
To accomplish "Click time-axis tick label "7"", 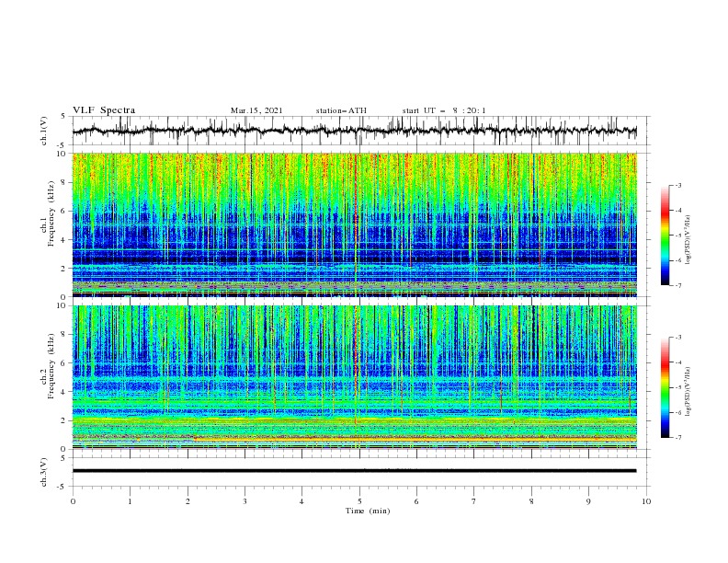I will pos(474,501).
